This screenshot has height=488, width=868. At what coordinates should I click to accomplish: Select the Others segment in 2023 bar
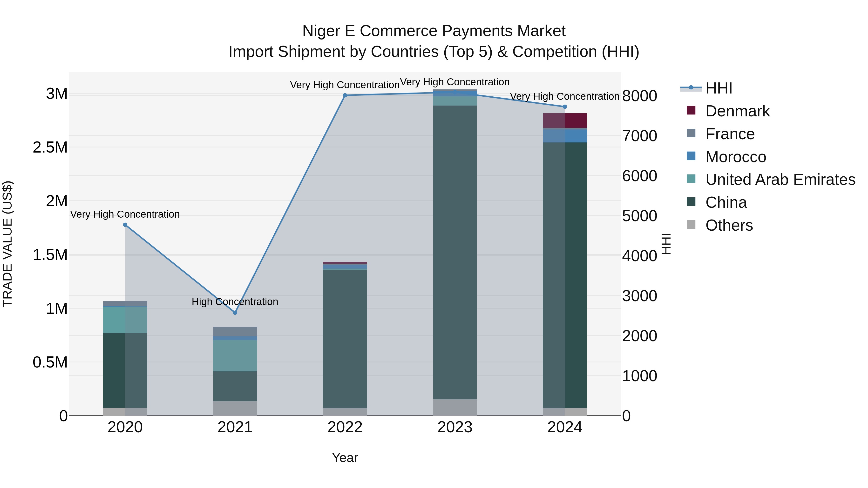(455, 408)
